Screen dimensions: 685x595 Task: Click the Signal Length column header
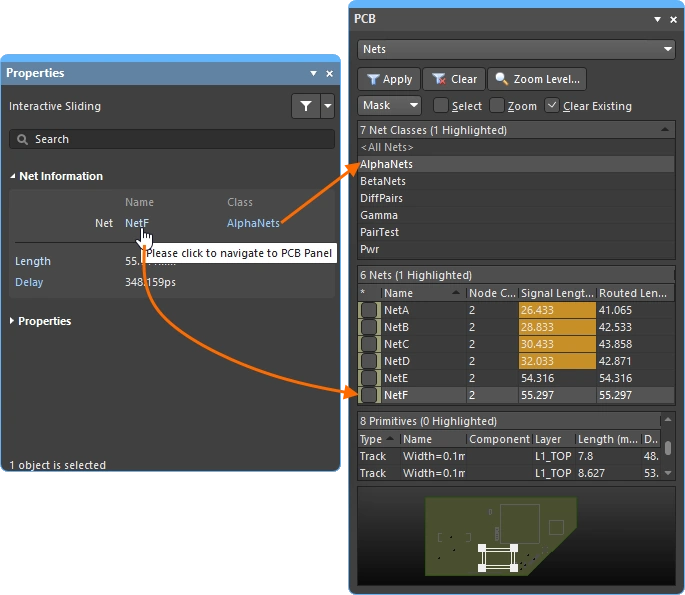point(557,293)
